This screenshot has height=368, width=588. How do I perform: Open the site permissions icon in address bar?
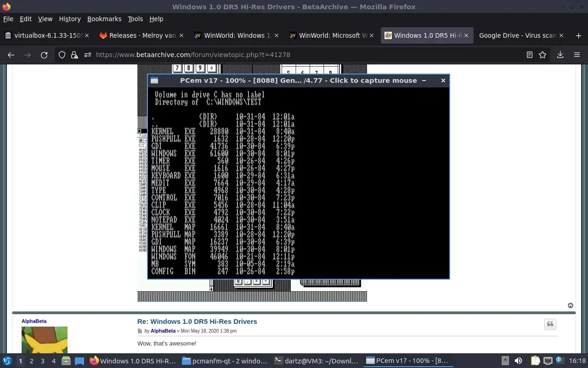pyautogui.click(x=87, y=55)
